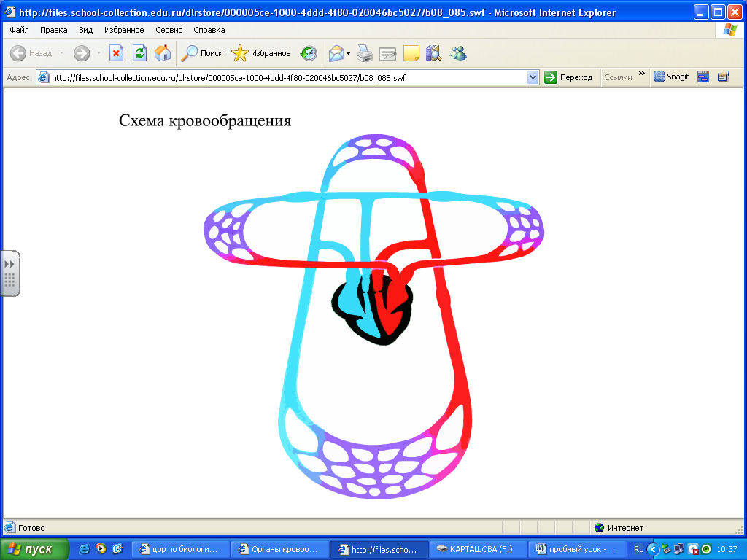Switch to http://files.scho... taskbar window
Viewport: 747px width, 560px height.
tap(379, 549)
